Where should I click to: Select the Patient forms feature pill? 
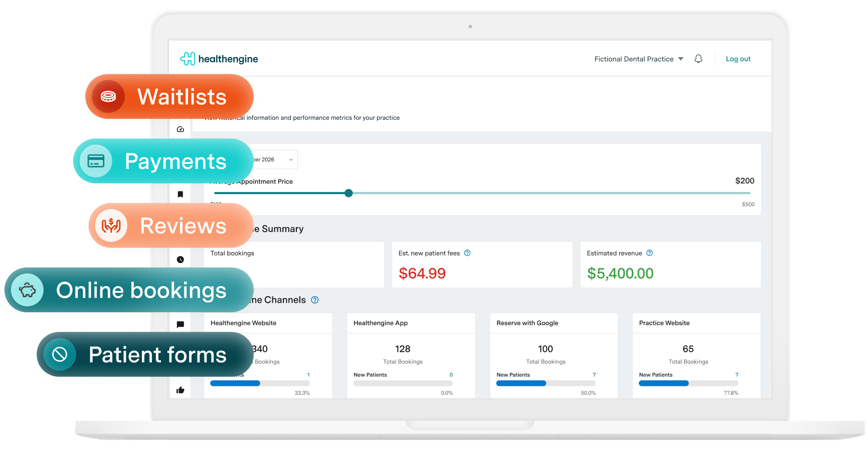click(x=145, y=355)
